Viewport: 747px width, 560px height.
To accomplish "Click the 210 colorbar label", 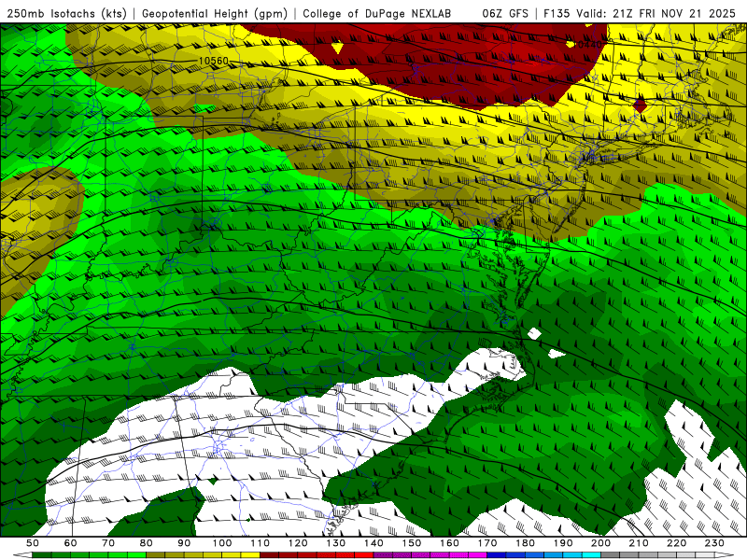I will coord(639,543).
